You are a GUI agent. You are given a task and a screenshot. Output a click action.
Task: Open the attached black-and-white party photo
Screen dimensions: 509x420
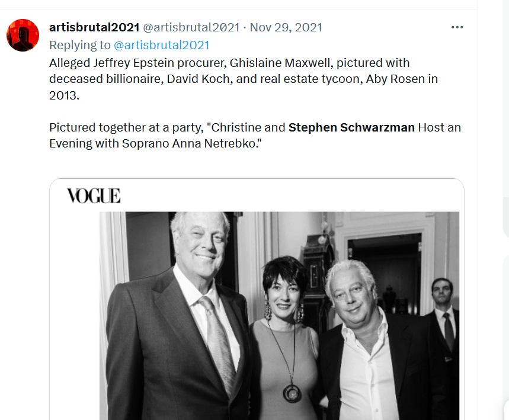[x=279, y=316]
